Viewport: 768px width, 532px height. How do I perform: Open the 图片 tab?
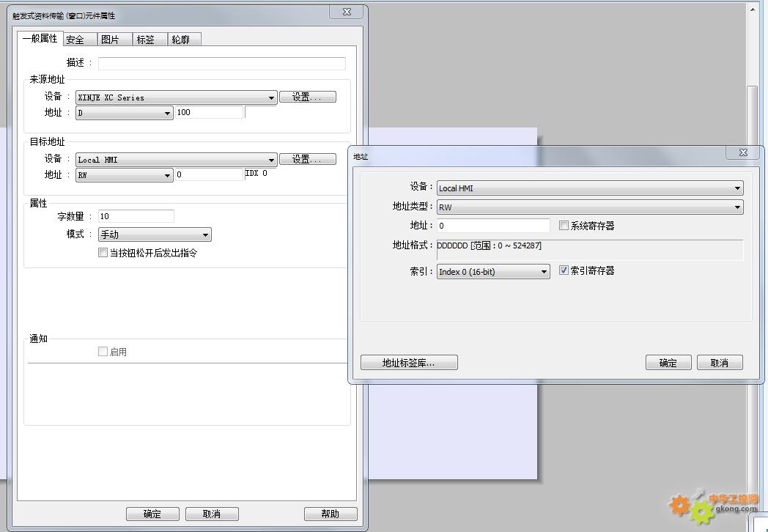pyautogui.click(x=110, y=40)
